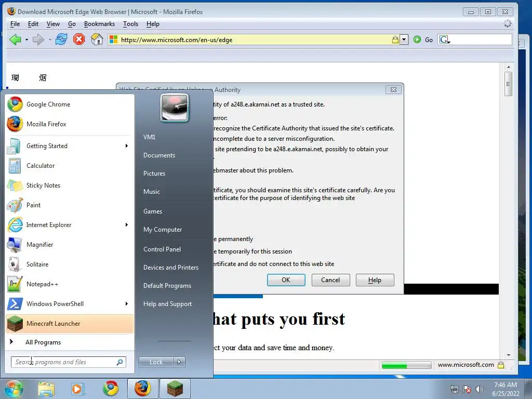Stop page loading with red X icon

click(79, 39)
